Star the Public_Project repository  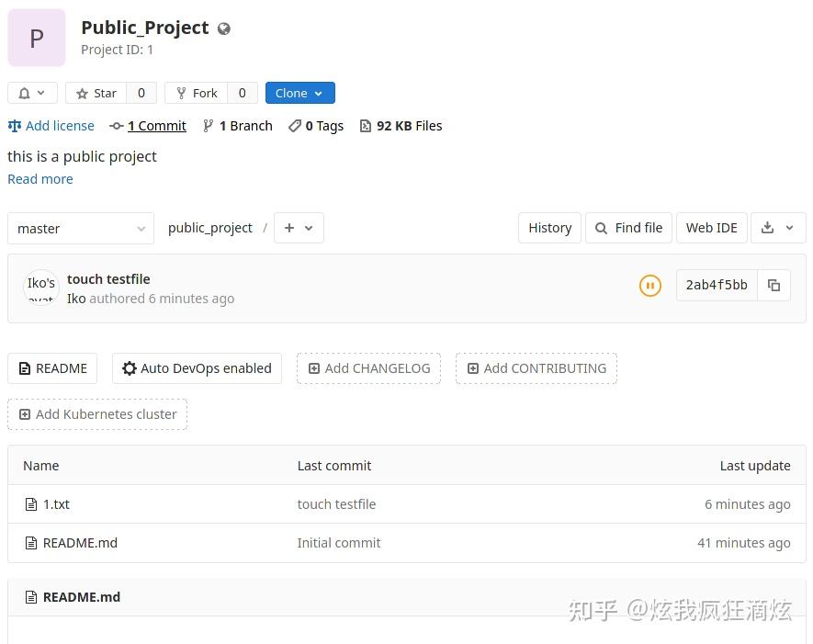96,93
